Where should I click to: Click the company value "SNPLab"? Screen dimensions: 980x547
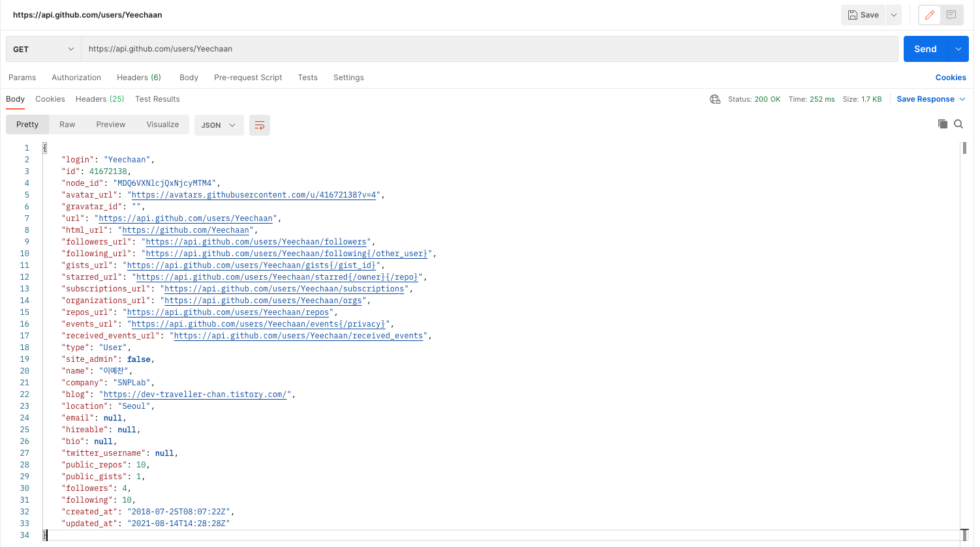click(x=132, y=383)
